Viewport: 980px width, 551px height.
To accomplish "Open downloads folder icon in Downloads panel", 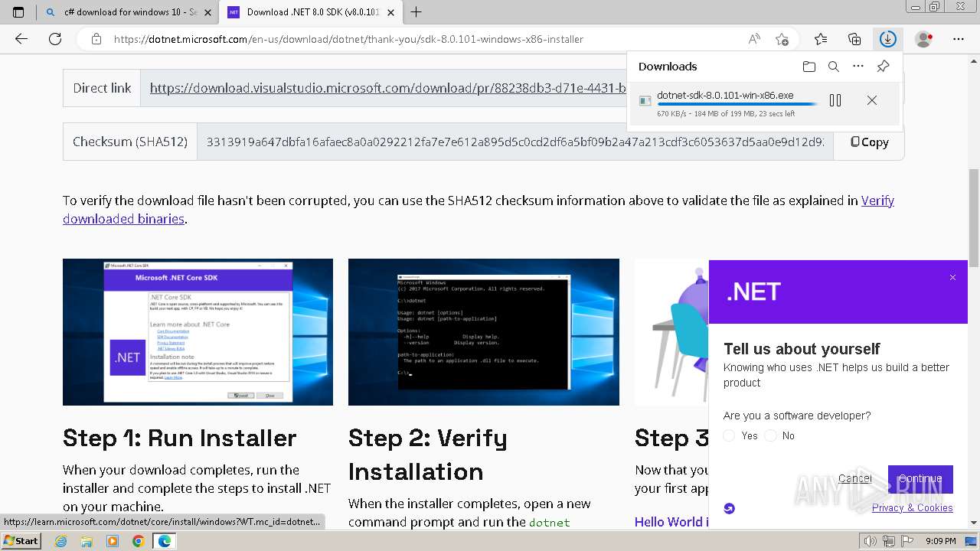I will tap(809, 67).
